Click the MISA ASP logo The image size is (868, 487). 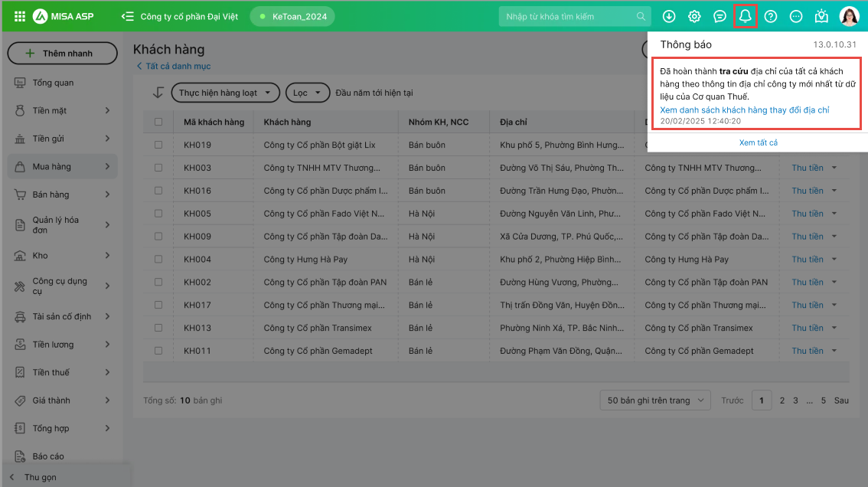point(63,17)
